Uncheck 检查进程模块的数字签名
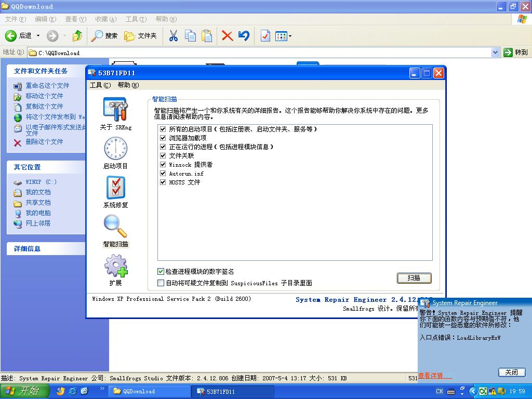 161,271
